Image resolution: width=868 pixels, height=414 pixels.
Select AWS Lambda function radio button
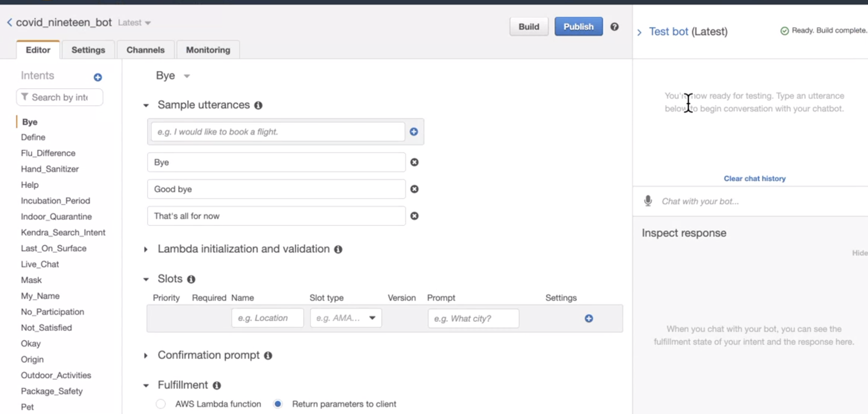(x=161, y=404)
